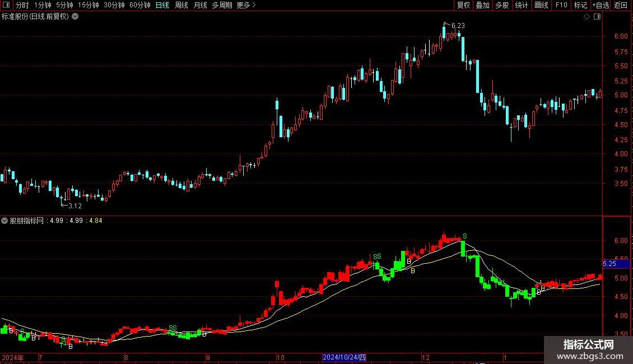Viewport: 633px width, 364px height.
Task: Select the 15分钟 period
Action: click(88, 5)
